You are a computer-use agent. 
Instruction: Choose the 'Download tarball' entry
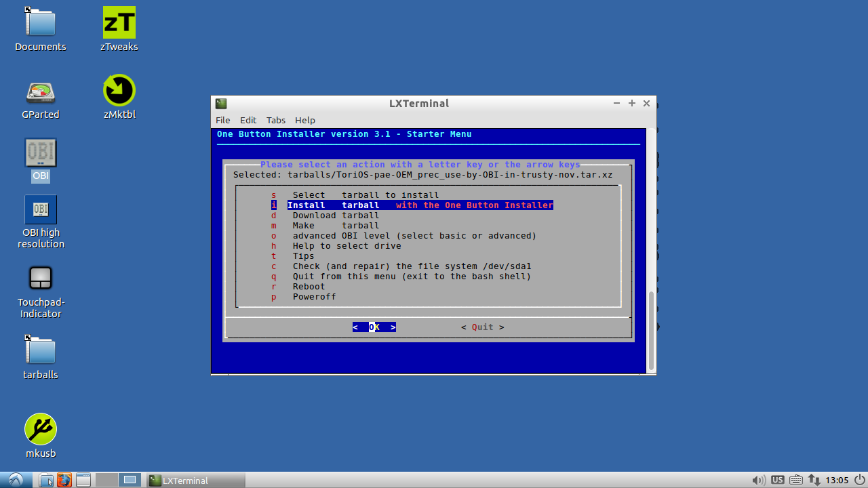pos(325,216)
